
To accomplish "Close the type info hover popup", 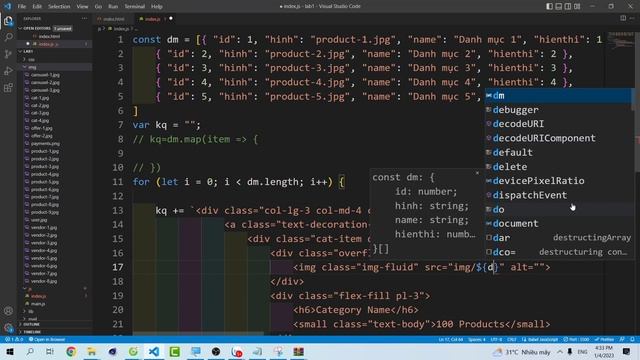I will coord(477,173).
